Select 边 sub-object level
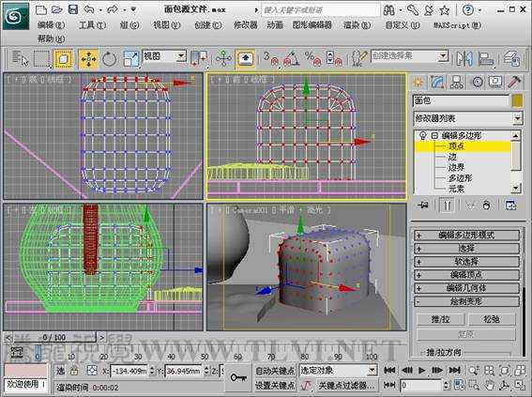The image size is (532, 397). 452,157
